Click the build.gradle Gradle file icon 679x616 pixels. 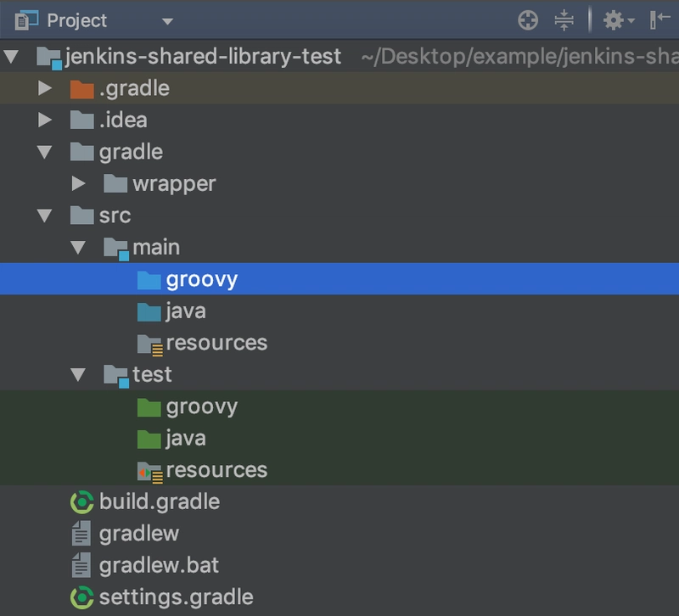pyautogui.click(x=81, y=502)
